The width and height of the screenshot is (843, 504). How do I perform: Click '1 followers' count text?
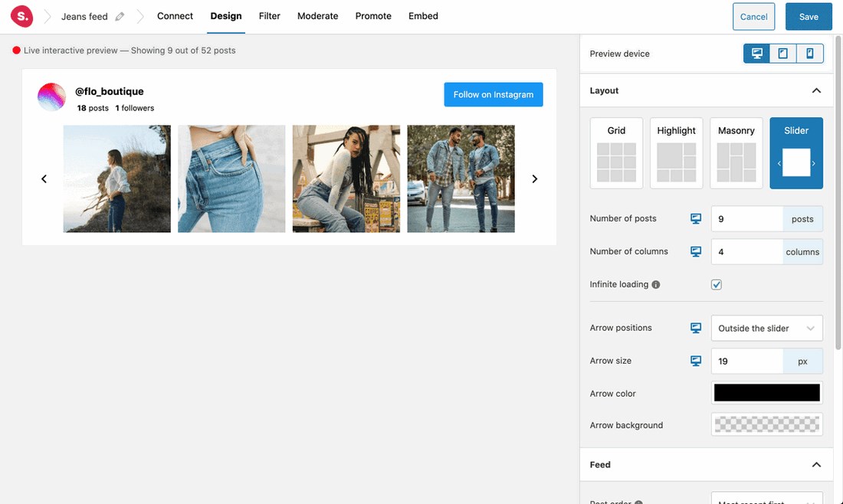click(x=134, y=108)
